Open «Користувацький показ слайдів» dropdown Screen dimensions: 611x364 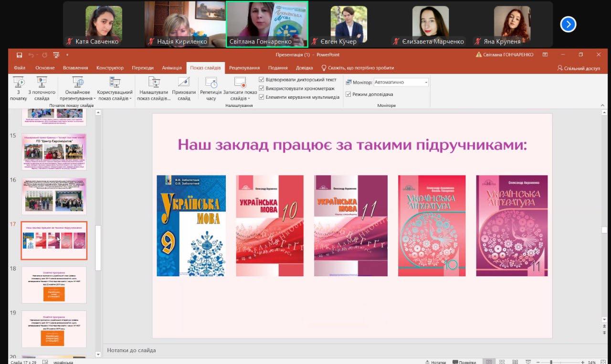click(115, 89)
